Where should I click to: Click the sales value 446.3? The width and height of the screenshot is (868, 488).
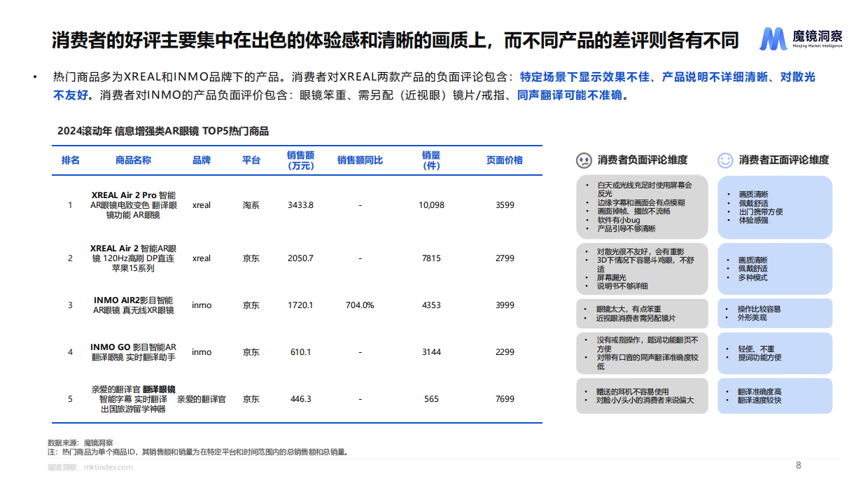(x=300, y=399)
